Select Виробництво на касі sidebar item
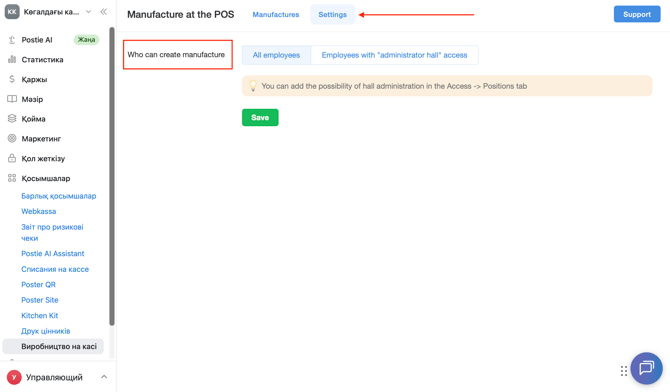670x392 pixels. click(53, 346)
